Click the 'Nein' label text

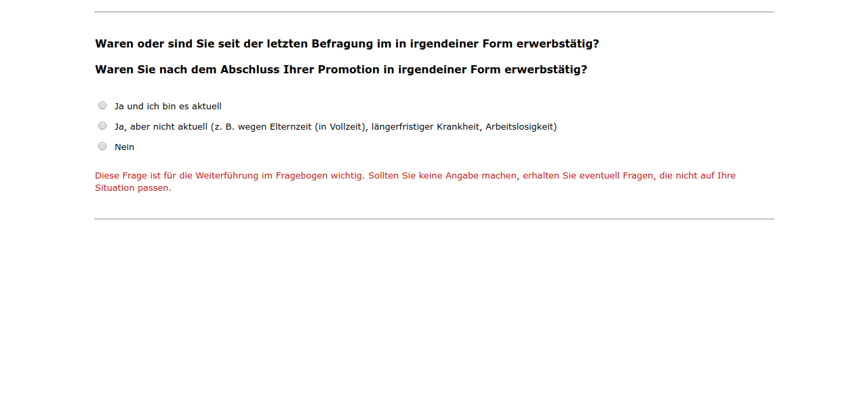124,147
